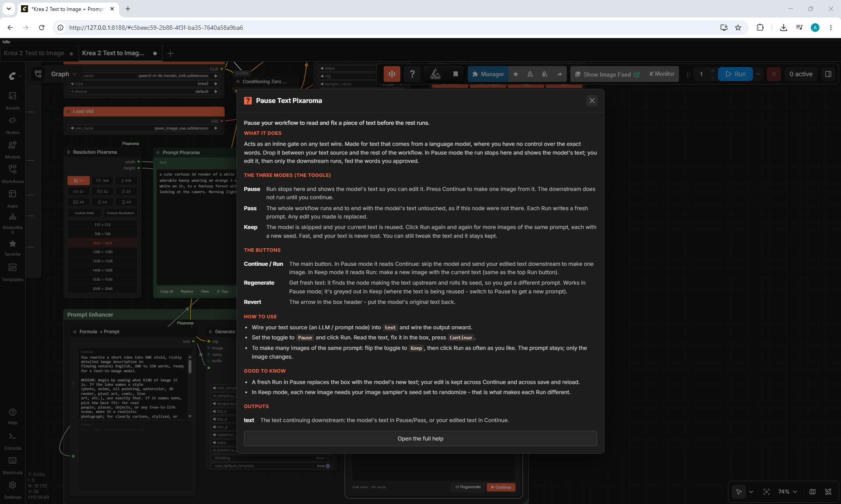Expand the Graph breadcrumb dropdown
841x504 pixels.
(74, 74)
